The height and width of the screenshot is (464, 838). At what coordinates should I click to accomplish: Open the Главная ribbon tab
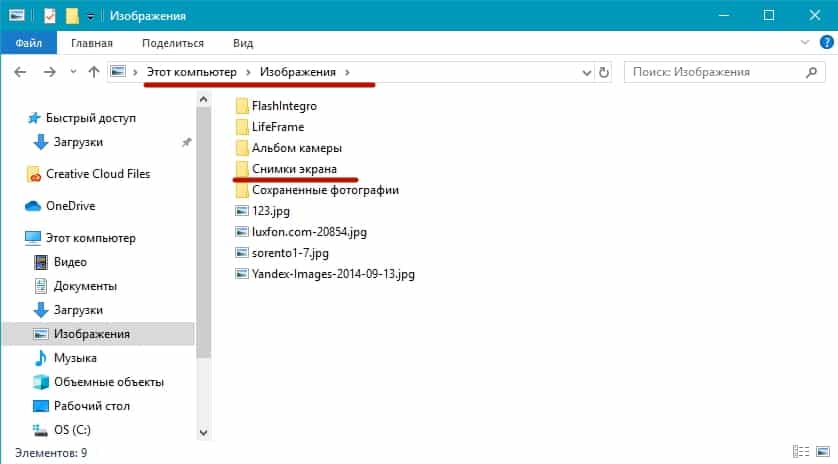[x=92, y=43]
